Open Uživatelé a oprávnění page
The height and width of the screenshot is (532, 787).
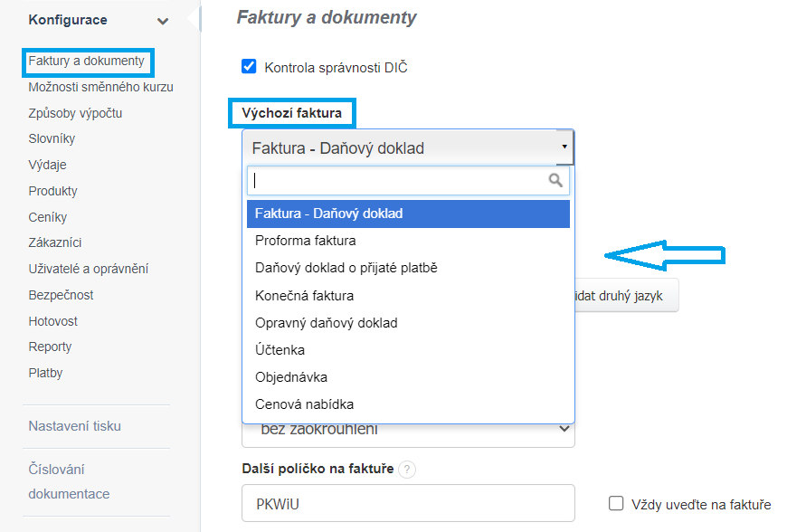[x=88, y=269]
